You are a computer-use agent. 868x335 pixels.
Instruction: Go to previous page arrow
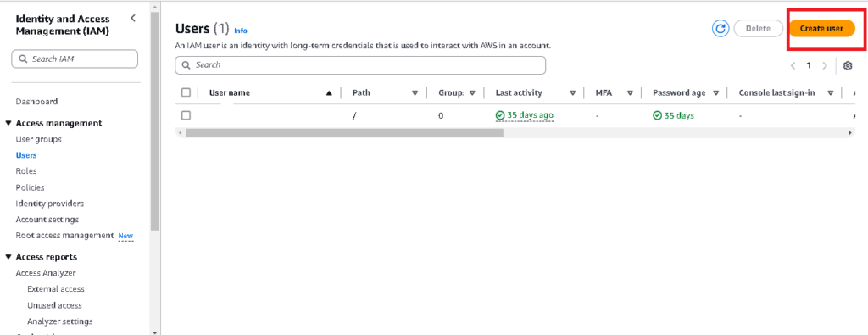793,66
